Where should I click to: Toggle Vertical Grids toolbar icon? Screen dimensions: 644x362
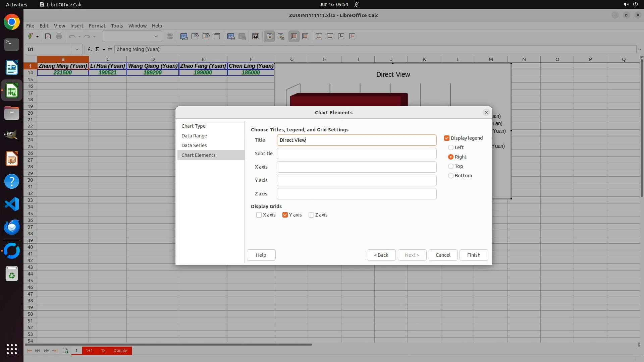305,37
